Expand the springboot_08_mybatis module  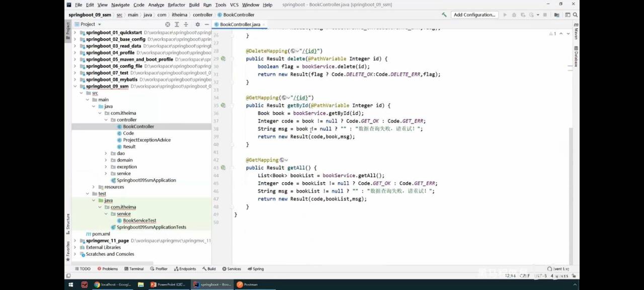point(75,80)
